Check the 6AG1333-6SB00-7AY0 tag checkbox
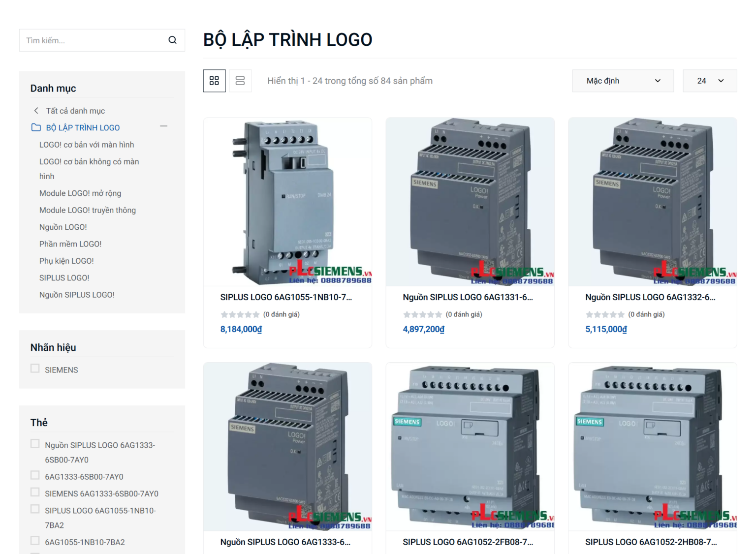 coord(35,475)
